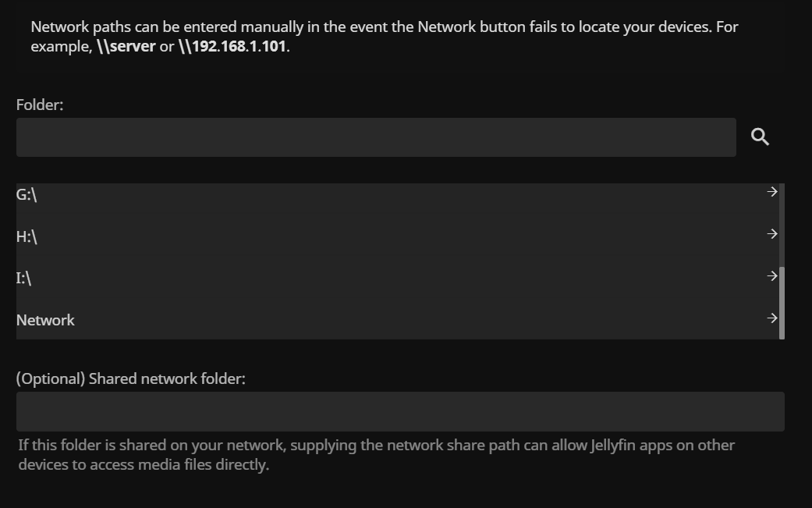Click the arrow icon next to Network
Viewport: 812px width, 508px height.
click(771, 318)
